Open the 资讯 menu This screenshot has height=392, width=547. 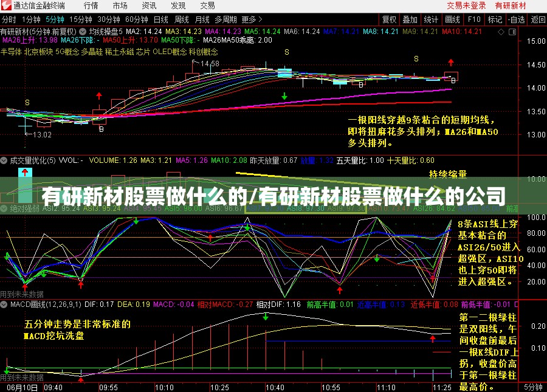pos(149,5)
